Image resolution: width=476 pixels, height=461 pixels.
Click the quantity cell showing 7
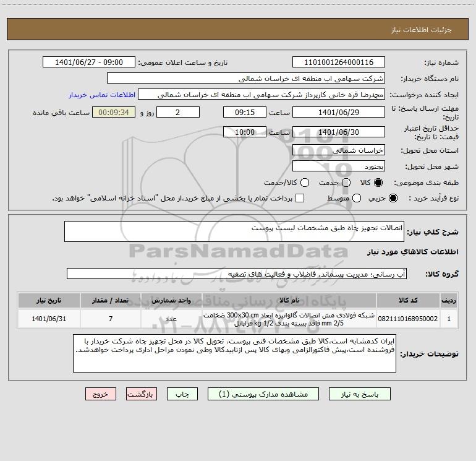(x=111, y=319)
